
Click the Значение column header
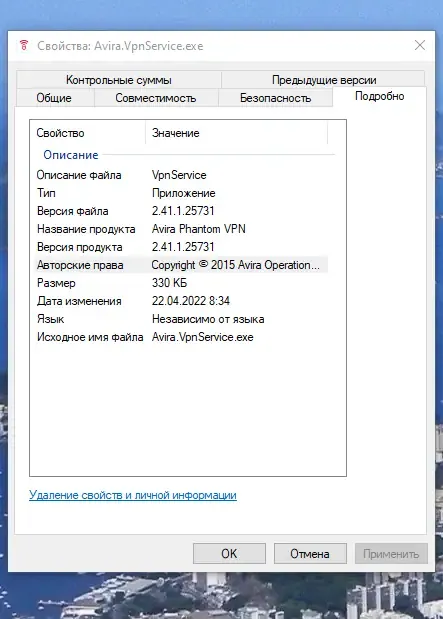coord(175,133)
